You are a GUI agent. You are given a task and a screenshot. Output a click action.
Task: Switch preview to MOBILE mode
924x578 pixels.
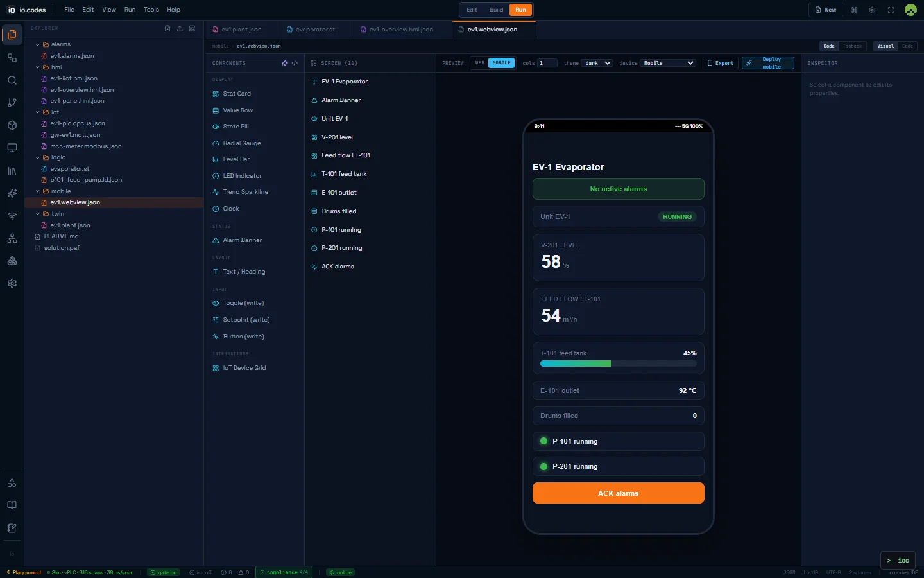click(502, 63)
